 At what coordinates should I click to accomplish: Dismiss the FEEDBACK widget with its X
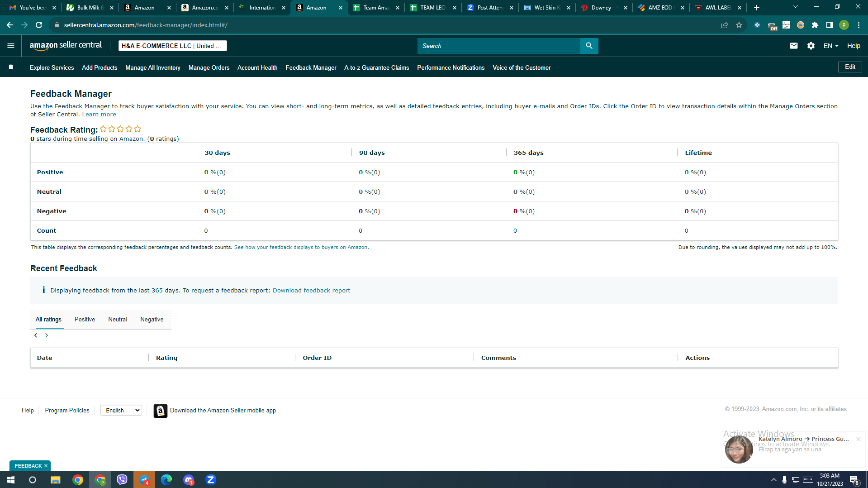click(x=46, y=466)
